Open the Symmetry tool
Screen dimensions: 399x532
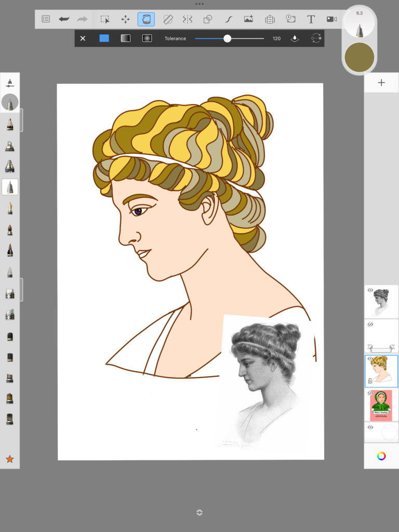(188, 19)
